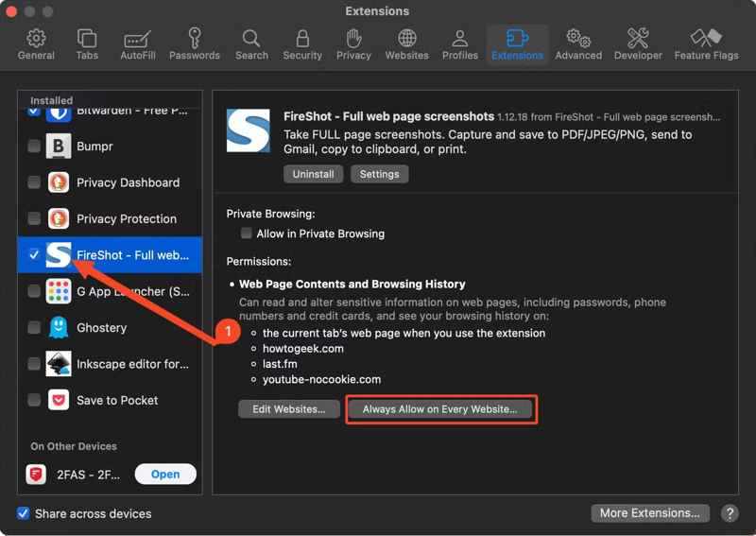Viewport: 756px width, 536px height.
Task: Switch to the Tabs preferences tab
Action: coord(87,43)
